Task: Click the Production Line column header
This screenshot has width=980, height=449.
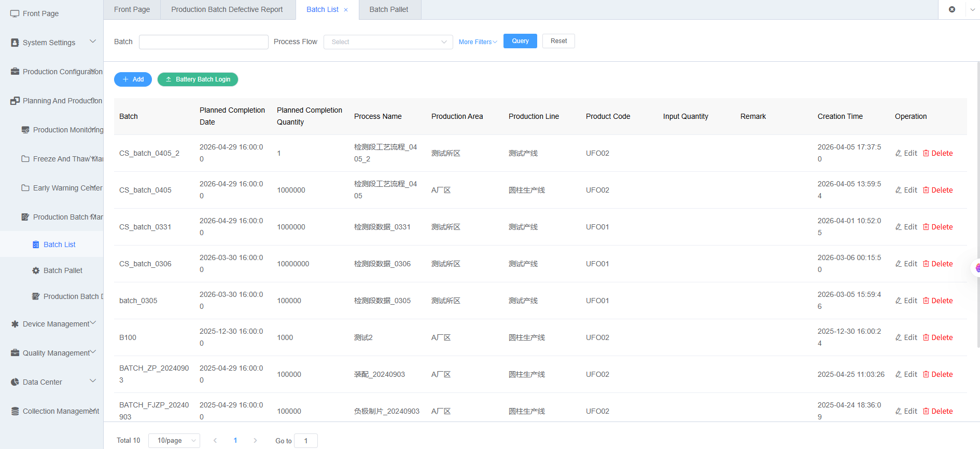Action: click(x=534, y=116)
